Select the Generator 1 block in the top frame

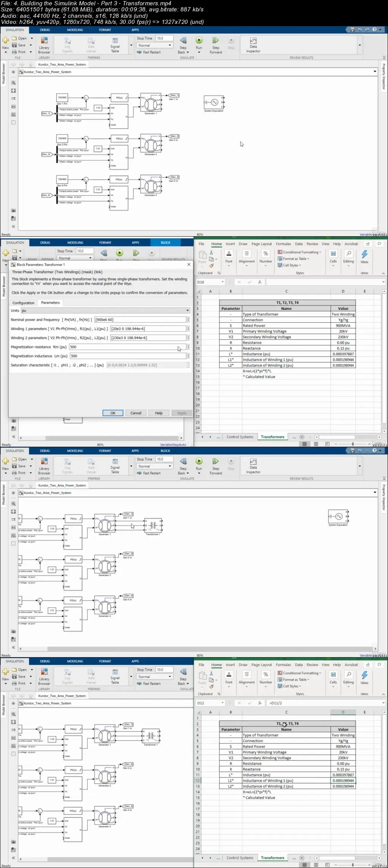(x=151, y=102)
